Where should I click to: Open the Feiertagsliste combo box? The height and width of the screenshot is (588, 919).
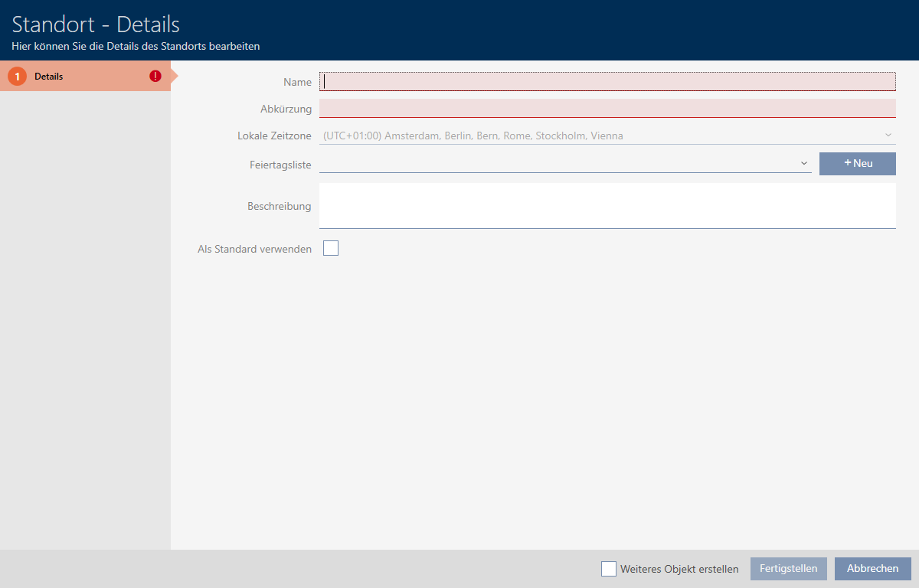[x=559, y=163]
